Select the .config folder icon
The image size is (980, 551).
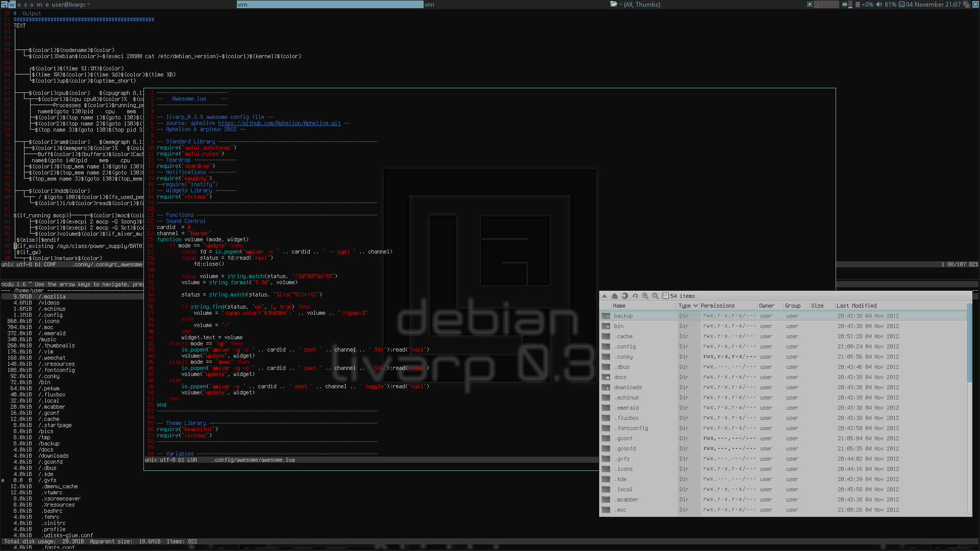pos(606,346)
